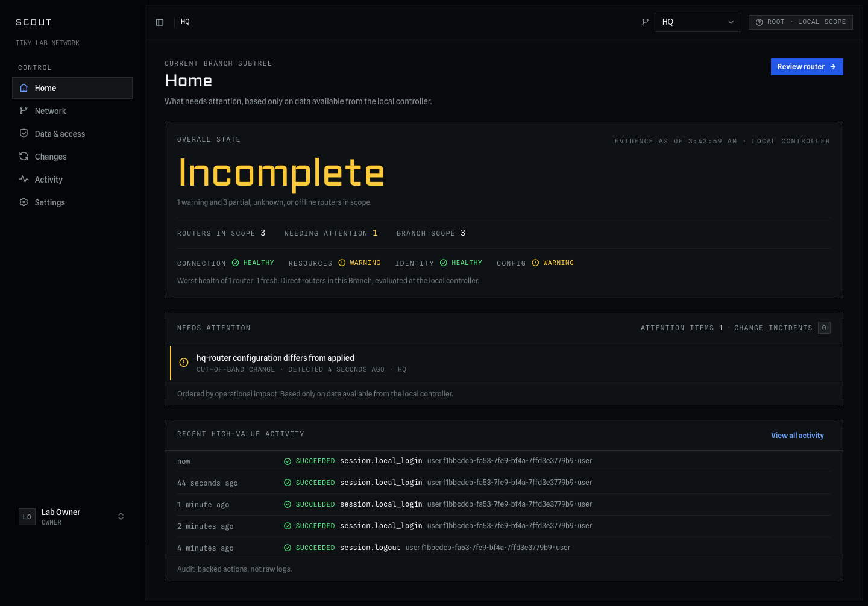Click the Settings gear icon
The width and height of the screenshot is (868, 606).
click(x=24, y=202)
